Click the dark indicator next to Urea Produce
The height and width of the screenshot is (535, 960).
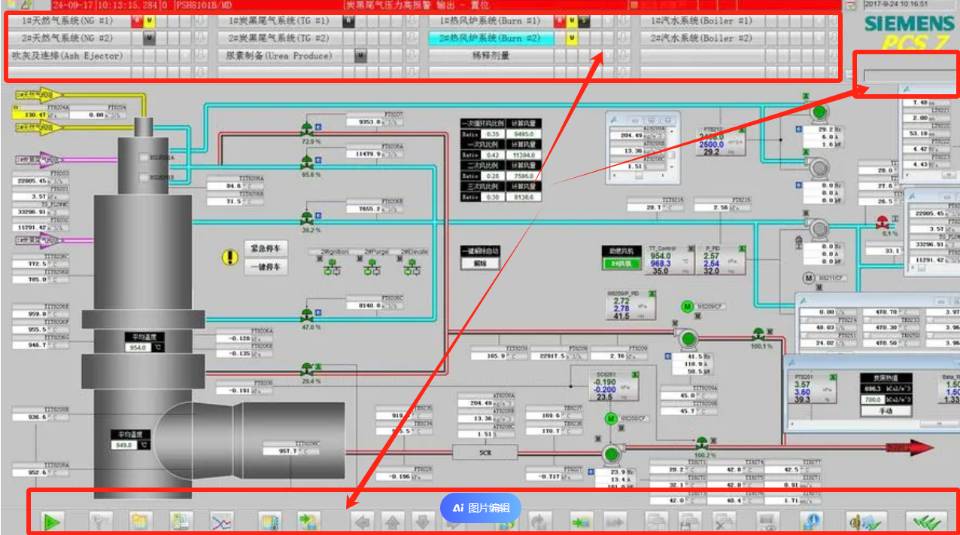tap(361, 56)
